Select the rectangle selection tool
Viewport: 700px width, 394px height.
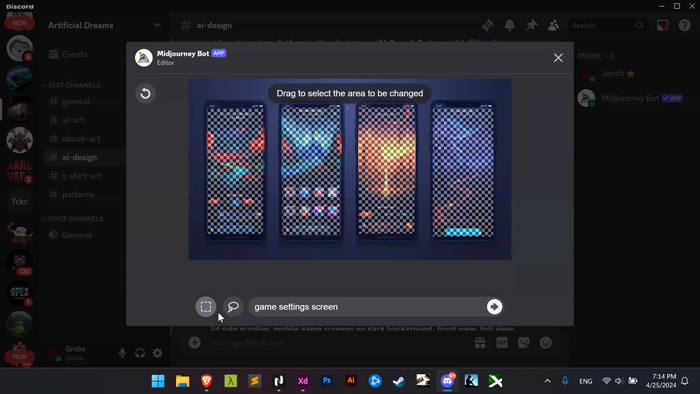pos(206,307)
